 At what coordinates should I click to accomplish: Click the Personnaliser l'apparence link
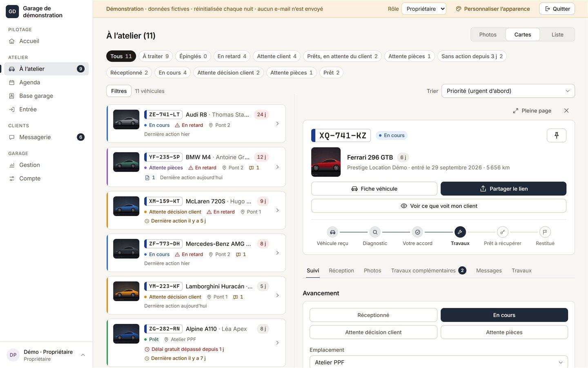click(492, 9)
